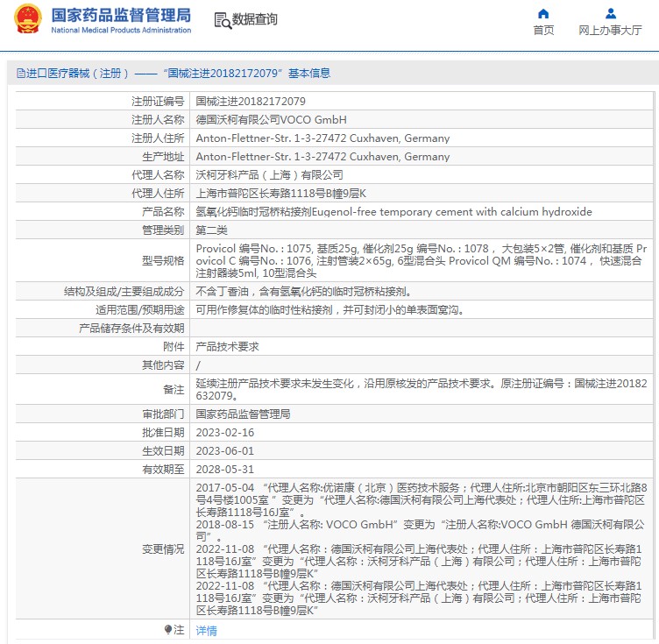Viewport: 659px width, 644px height.
Task: Click National Medical Products Administration subtitle
Action: [121, 31]
